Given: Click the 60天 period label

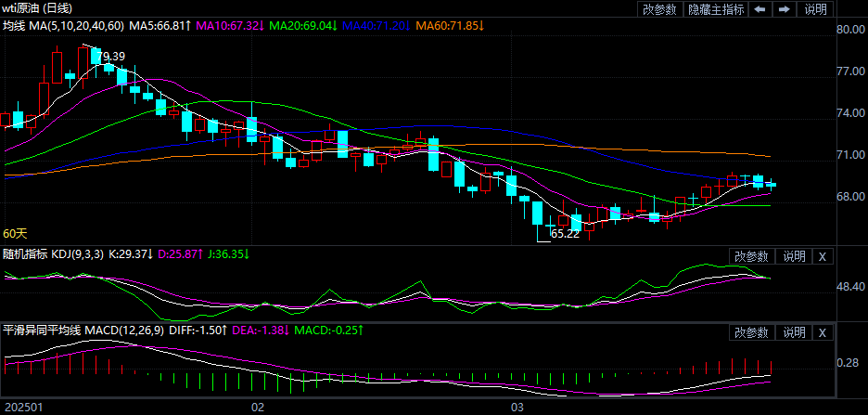Looking at the screenshot, I should 15,233.
